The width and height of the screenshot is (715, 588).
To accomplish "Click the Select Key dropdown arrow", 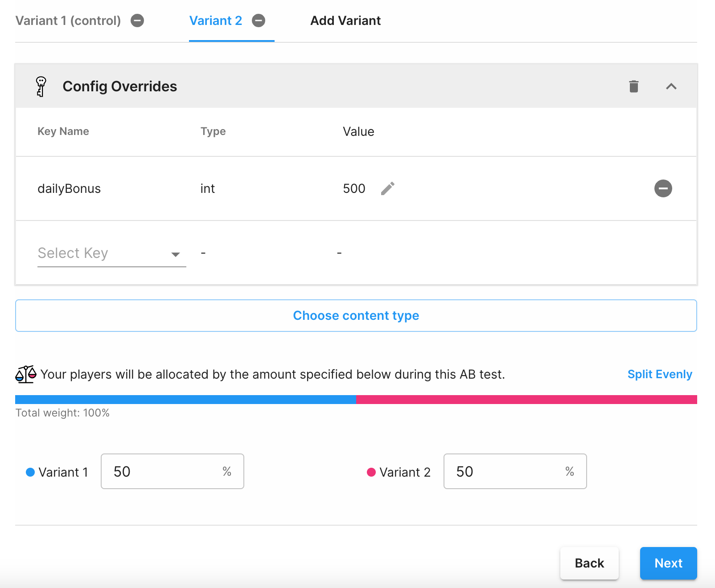I will pos(176,254).
